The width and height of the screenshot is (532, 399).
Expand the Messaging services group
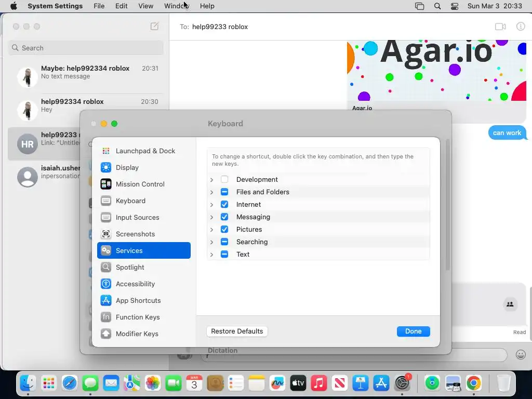coord(212,217)
